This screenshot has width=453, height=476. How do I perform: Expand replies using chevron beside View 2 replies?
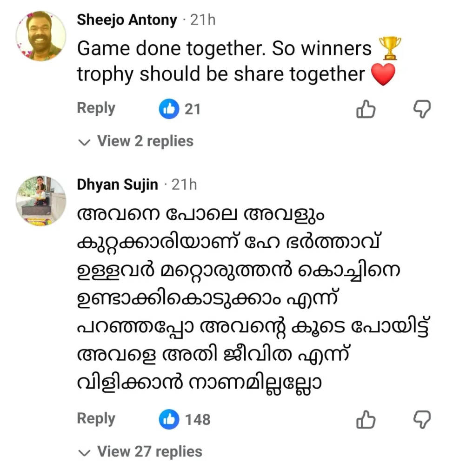[x=84, y=142]
